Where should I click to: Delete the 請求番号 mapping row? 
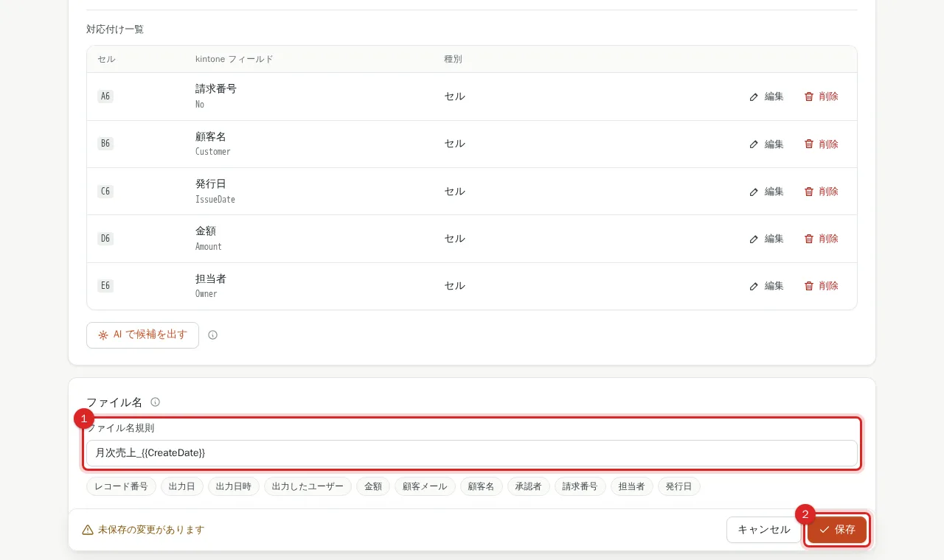pyautogui.click(x=821, y=97)
